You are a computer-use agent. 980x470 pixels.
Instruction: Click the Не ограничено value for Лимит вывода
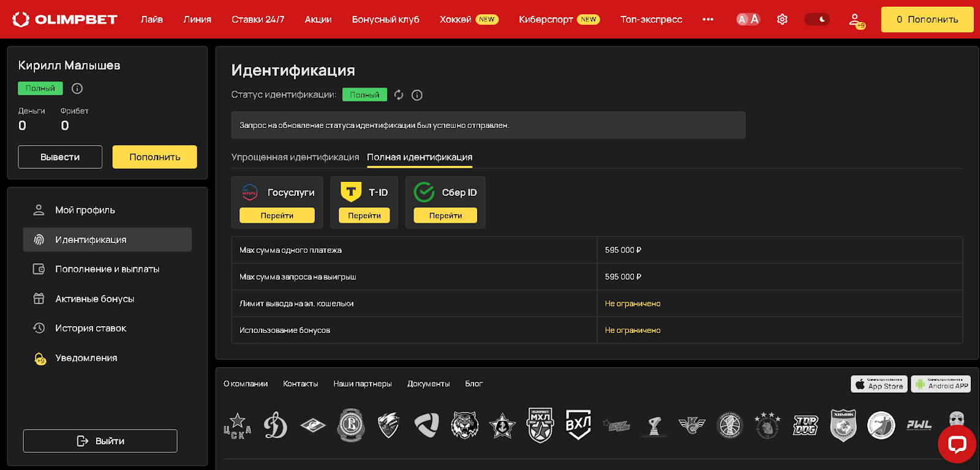[x=633, y=304]
